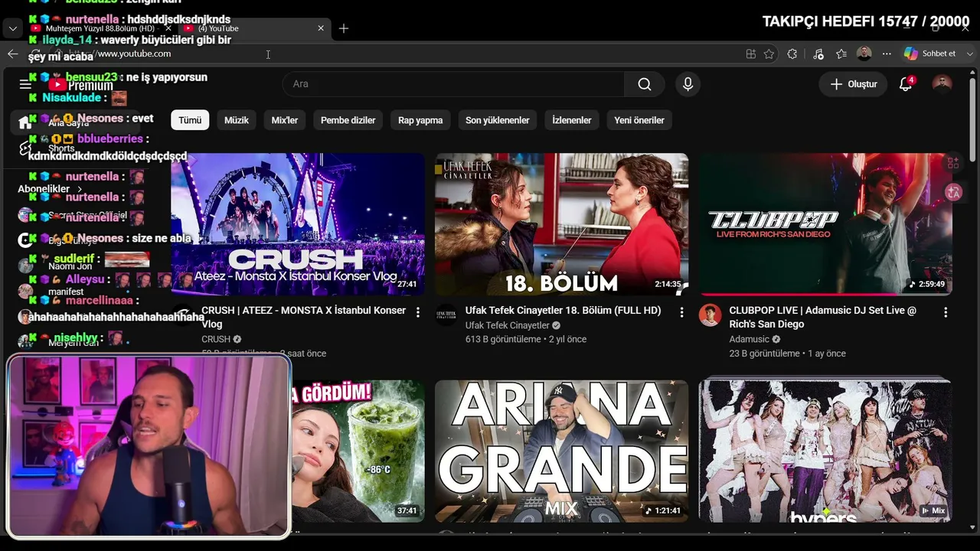This screenshot has height=551, width=980.
Task: Open options for Ufak Tefek Cinayetler video
Action: 681,312
